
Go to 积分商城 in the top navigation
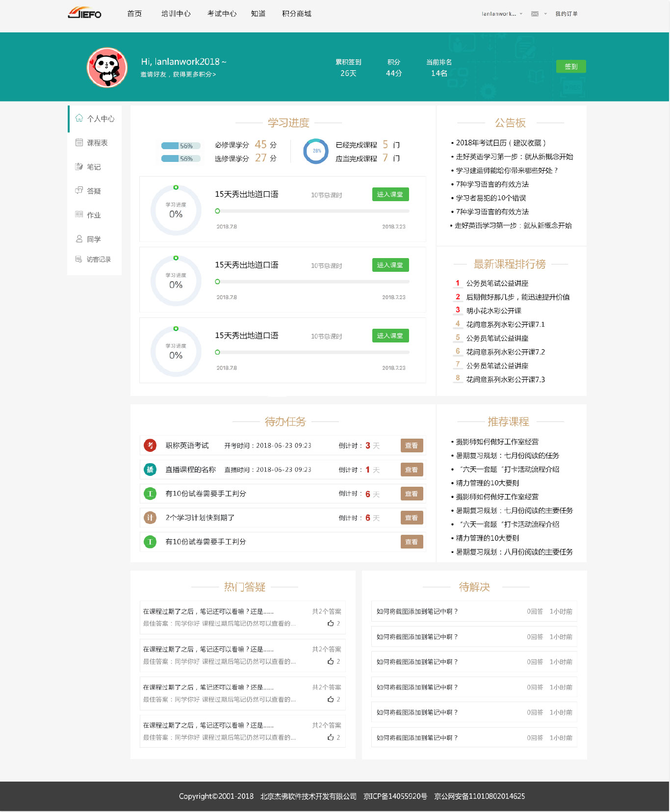[296, 14]
